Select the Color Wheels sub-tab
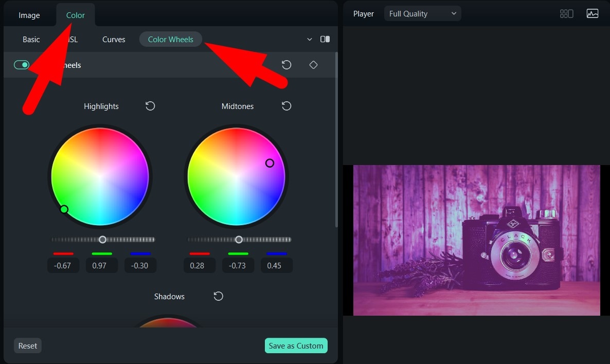The height and width of the screenshot is (364, 610). click(170, 39)
